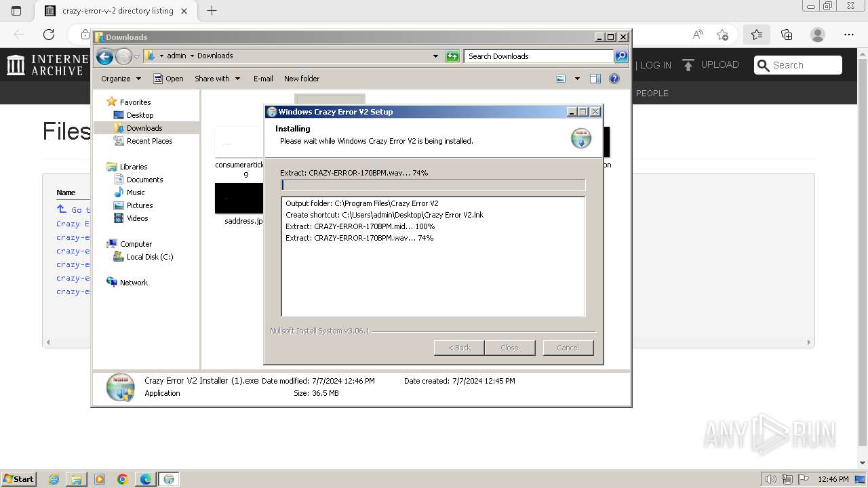Open Google Chrome from the taskbar
This screenshot has width=868, height=488.
pos(123,479)
